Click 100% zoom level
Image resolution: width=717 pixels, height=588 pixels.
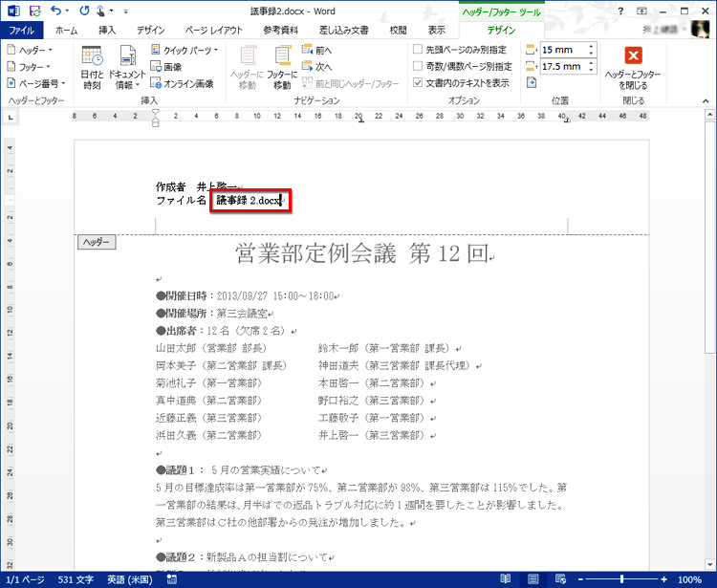(689, 579)
